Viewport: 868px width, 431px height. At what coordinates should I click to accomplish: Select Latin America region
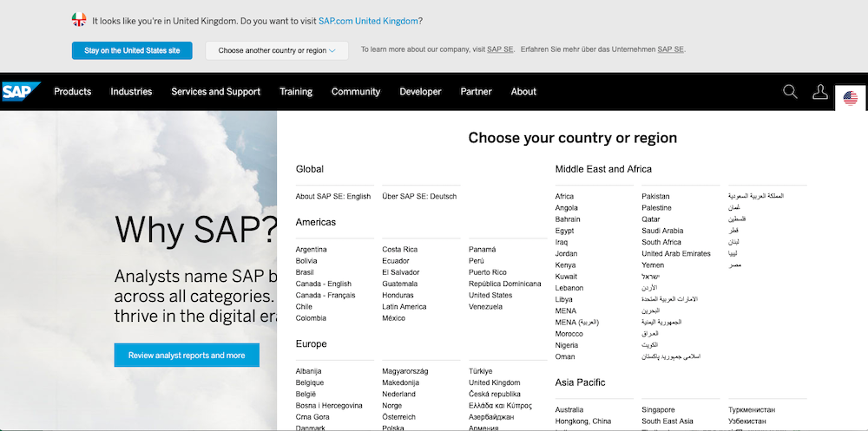point(404,306)
